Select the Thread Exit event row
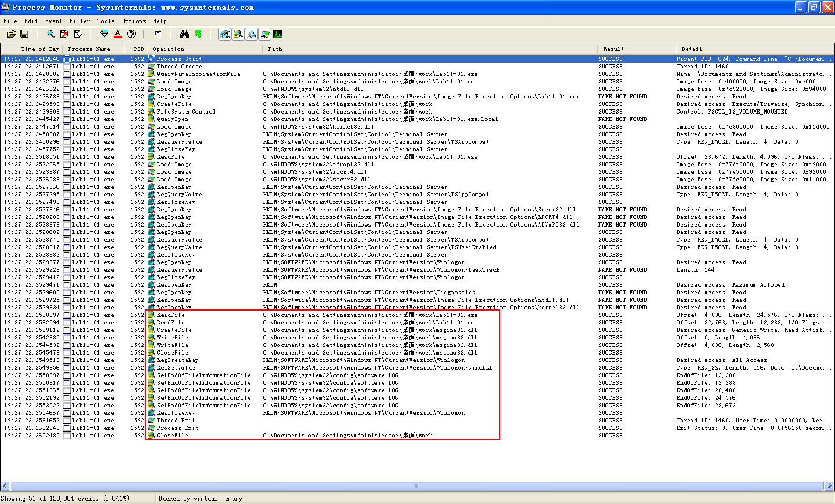This screenshot has width=835, height=504. click(418, 421)
